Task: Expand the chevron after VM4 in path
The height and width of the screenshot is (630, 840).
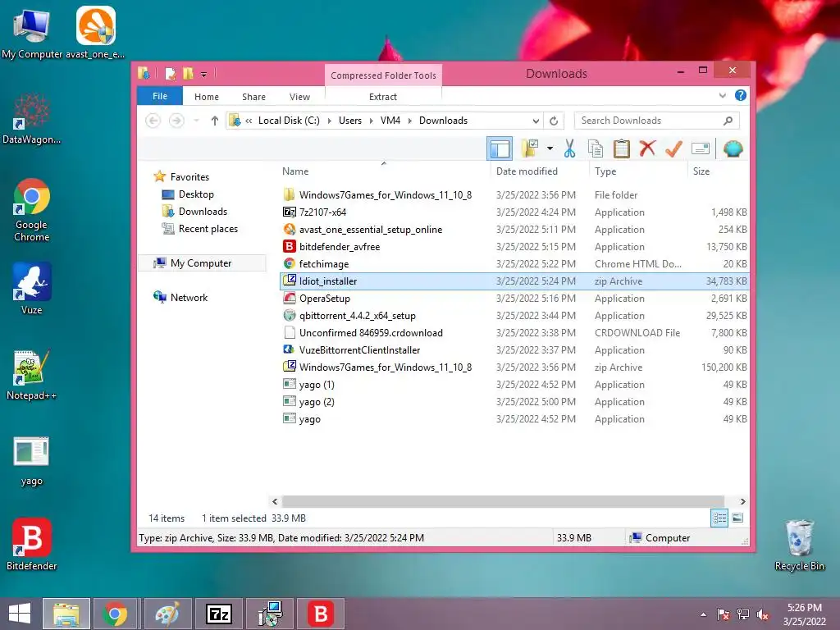Action: (x=410, y=121)
